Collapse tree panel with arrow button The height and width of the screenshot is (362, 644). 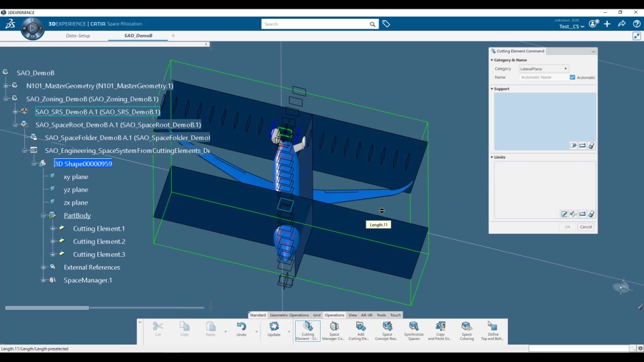pyautogui.click(x=206, y=44)
